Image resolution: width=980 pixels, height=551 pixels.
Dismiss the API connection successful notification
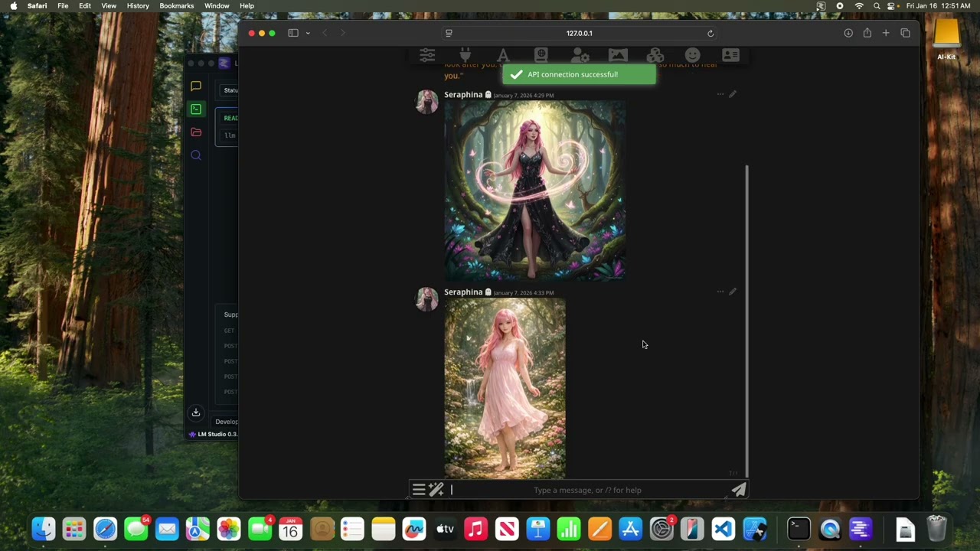(x=579, y=74)
